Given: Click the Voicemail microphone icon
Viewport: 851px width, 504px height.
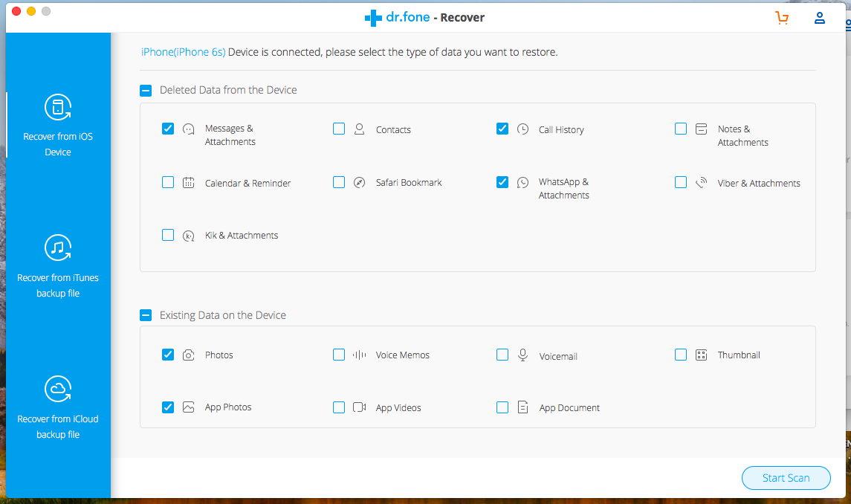Looking at the screenshot, I should click(x=522, y=355).
